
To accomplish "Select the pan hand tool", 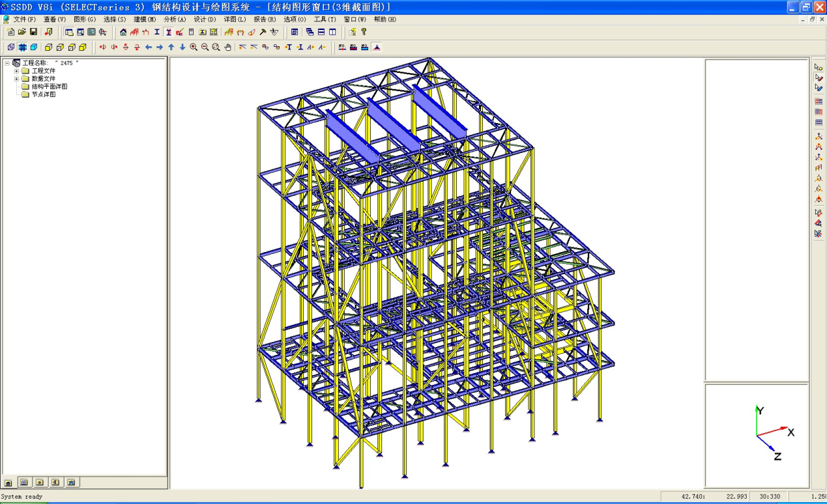I will (x=227, y=47).
